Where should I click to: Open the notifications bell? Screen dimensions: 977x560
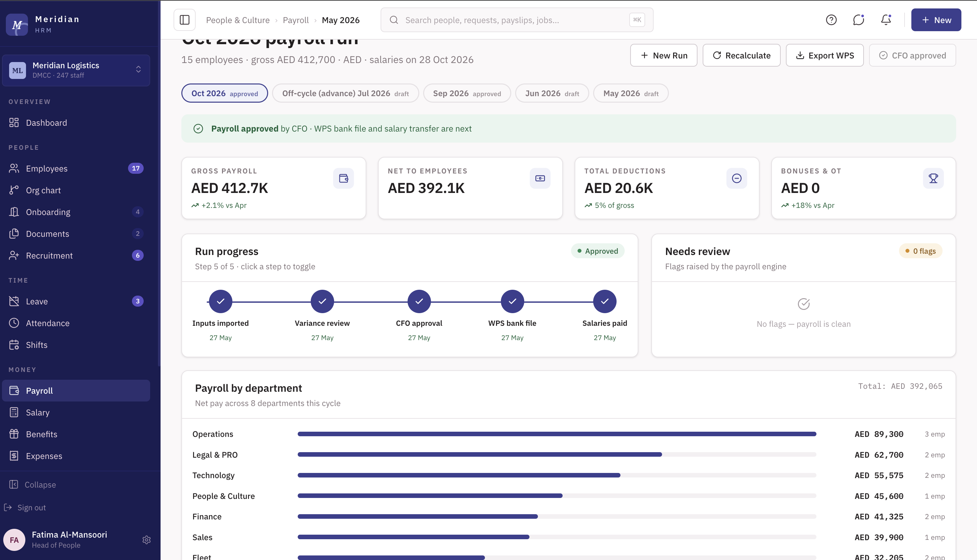(886, 19)
